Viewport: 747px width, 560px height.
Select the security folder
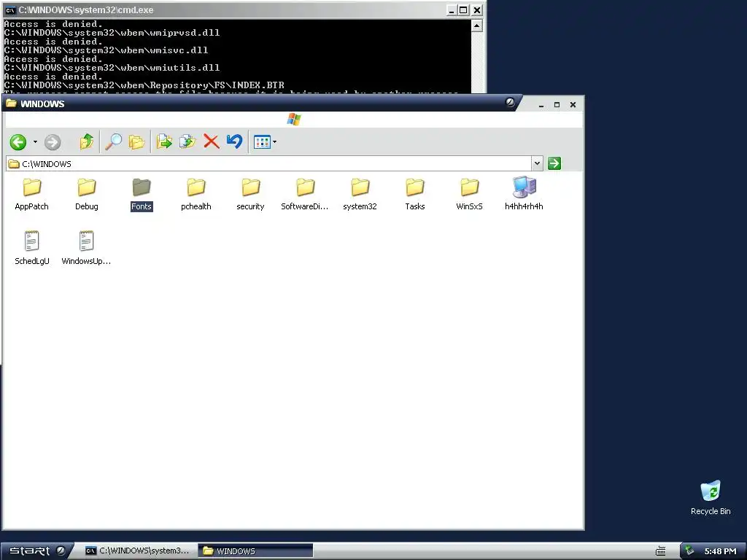(251, 194)
